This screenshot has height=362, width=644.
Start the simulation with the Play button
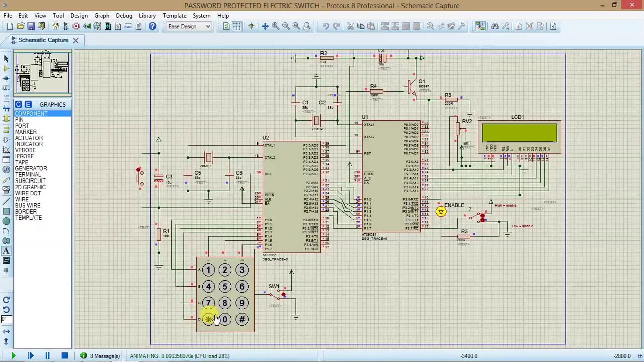(13, 356)
